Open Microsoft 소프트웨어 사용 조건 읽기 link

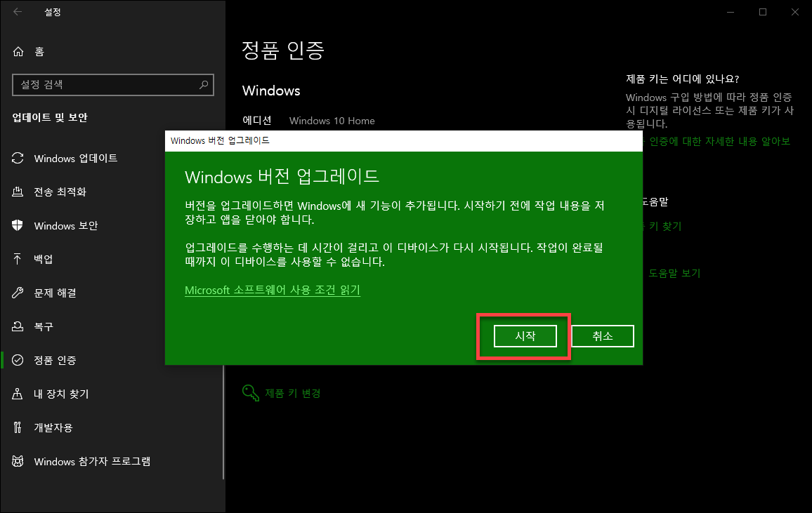(272, 290)
